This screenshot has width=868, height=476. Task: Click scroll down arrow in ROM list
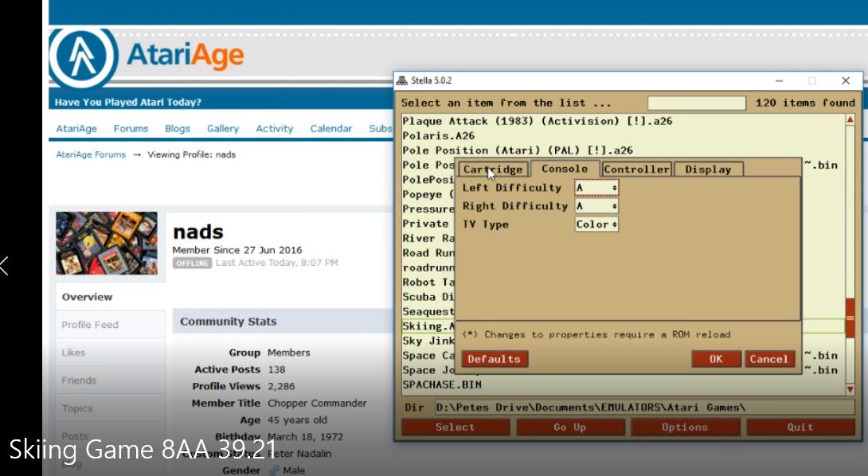[x=850, y=390]
